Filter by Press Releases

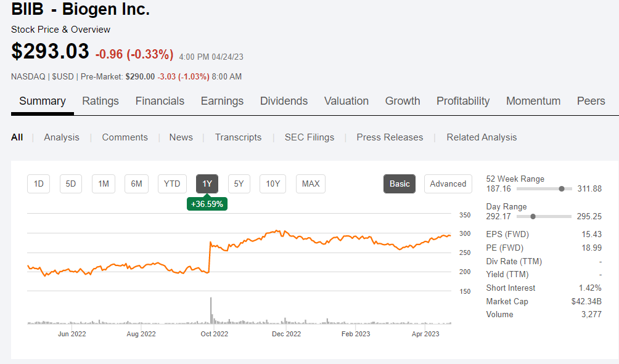pos(390,137)
